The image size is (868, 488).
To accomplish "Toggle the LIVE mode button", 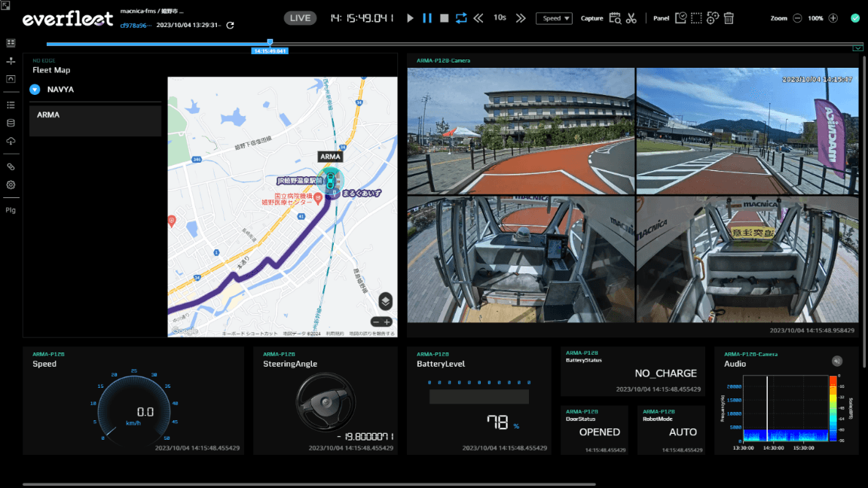I will point(300,18).
